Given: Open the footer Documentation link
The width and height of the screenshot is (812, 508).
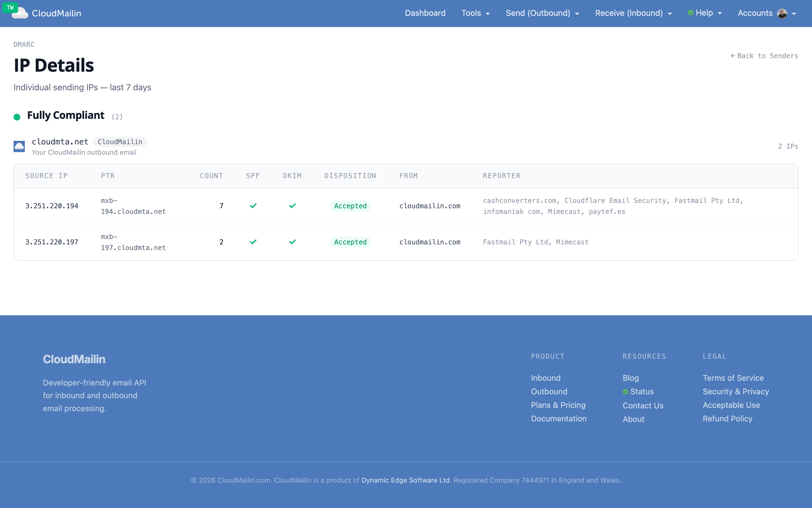Looking at the screenshot, I should tap(559, 419).
